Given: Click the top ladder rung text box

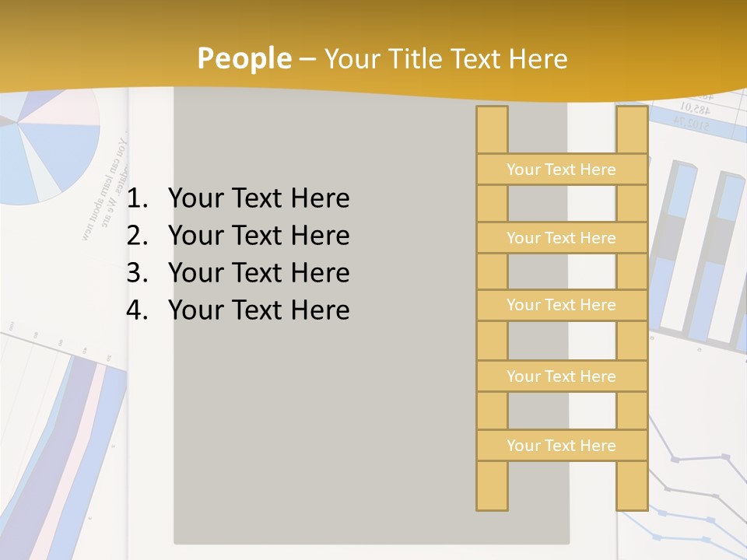Looking at the screenshot, I should (561, 170).
